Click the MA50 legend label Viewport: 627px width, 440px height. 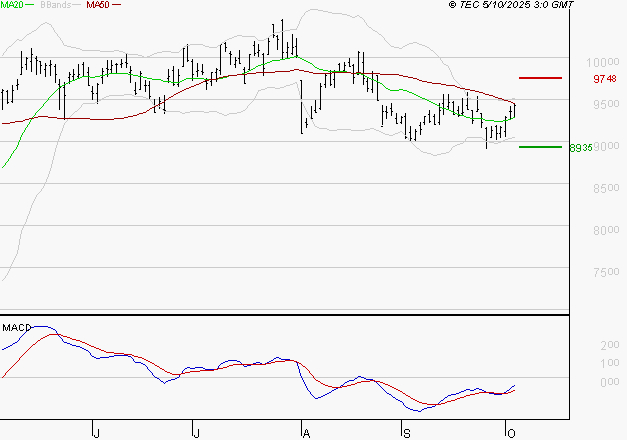coord(98,5)
